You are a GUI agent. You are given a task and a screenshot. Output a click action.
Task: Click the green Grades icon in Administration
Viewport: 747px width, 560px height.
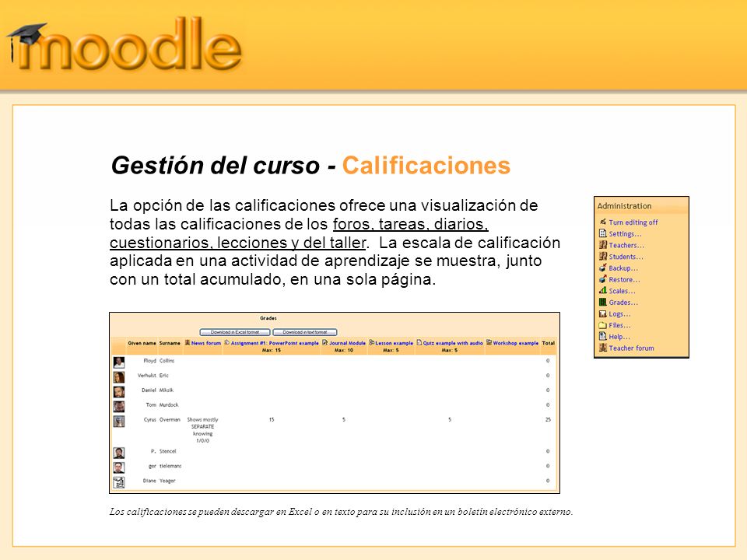click(602, 302)
